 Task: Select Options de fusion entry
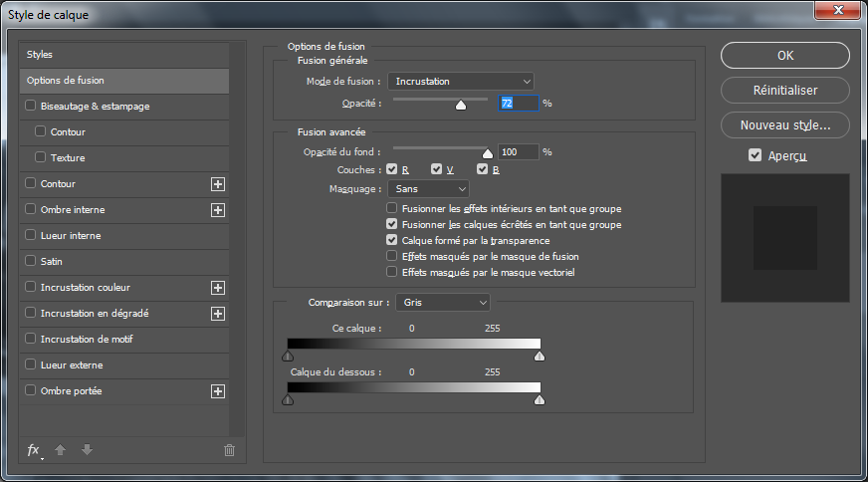[124, 81]
